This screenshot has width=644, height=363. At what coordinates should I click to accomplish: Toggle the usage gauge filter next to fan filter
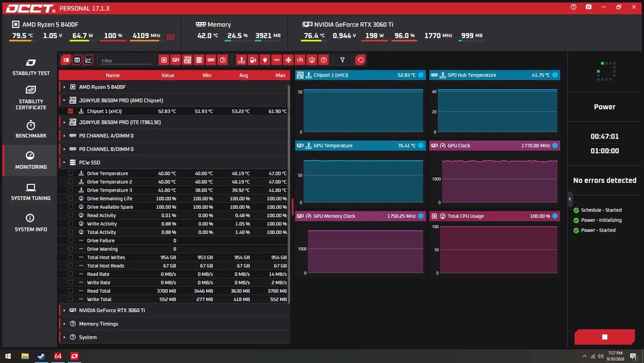tap(312, 60)
